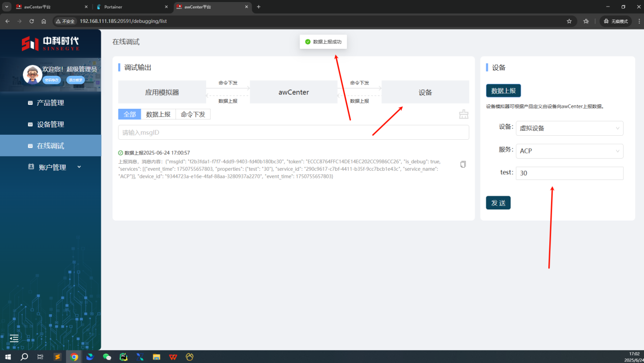
Task: Click the user avatar image
Action: coord(33,74)
